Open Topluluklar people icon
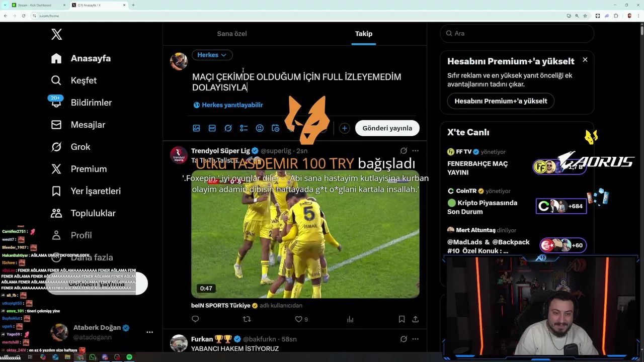 pyautogui.click(x=56, y=213)
